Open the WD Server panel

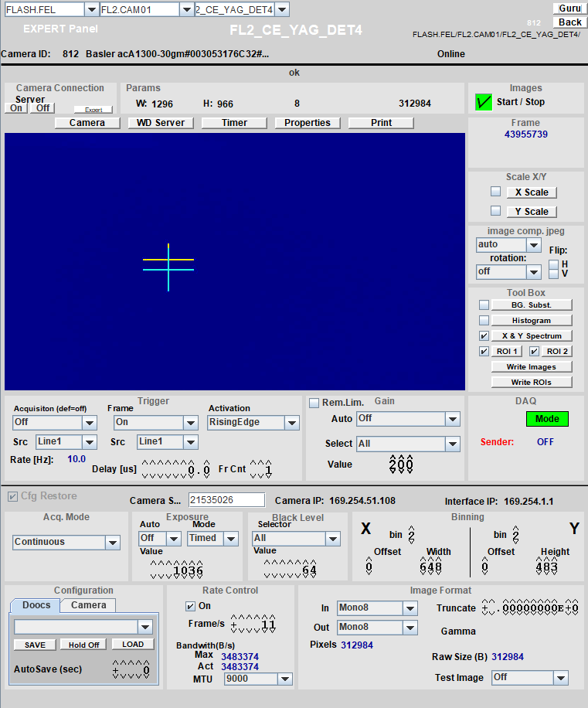161,123
